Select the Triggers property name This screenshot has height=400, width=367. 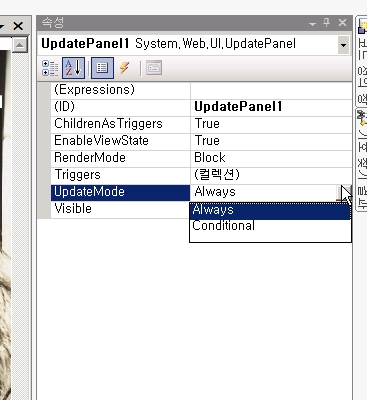click(x=78, y=175)
